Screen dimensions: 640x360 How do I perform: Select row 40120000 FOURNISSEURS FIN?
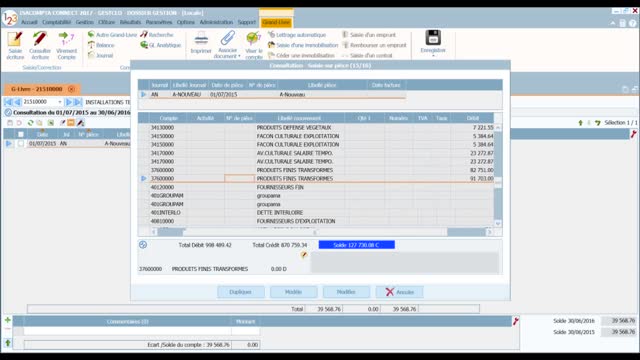tap(316, 187)
